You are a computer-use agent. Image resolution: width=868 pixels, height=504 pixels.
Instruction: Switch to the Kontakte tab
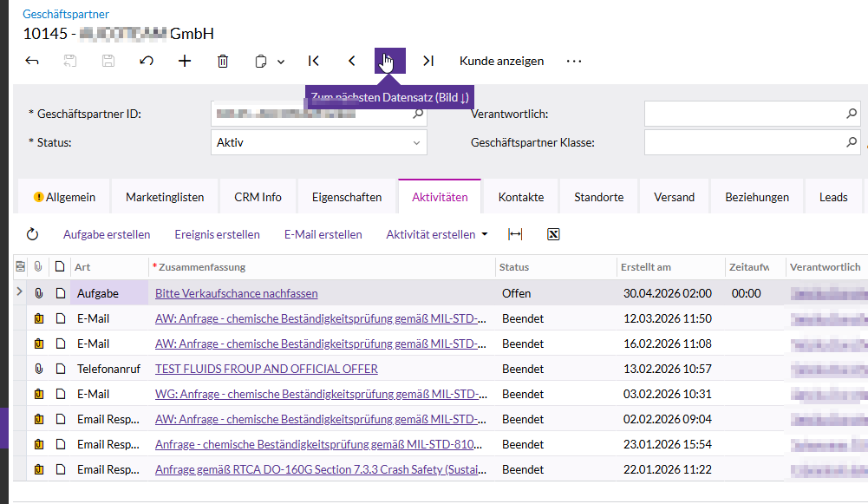point(521,197)
